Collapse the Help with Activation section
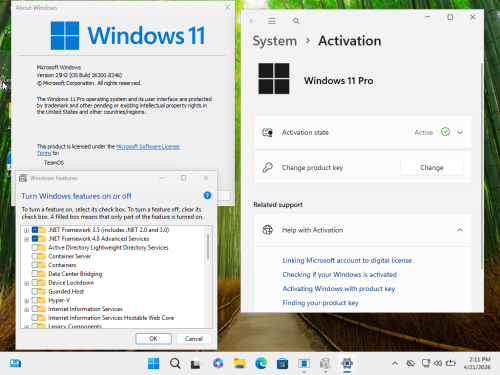Screen dimensions: 500x375 click(460, 230)
